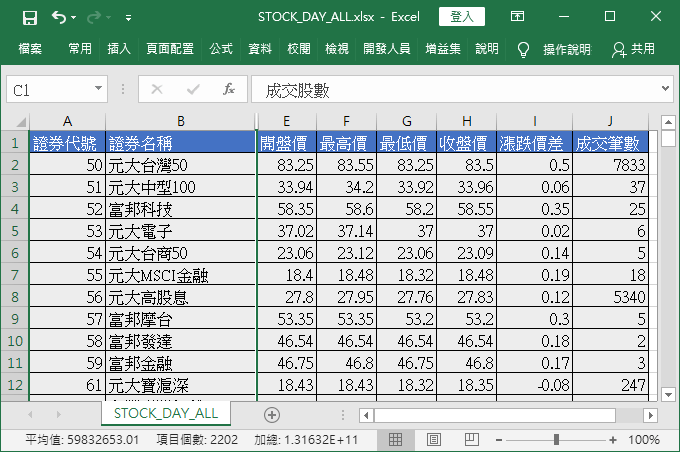Expand the Name Box dropdown arrow

tap(98, 88)
